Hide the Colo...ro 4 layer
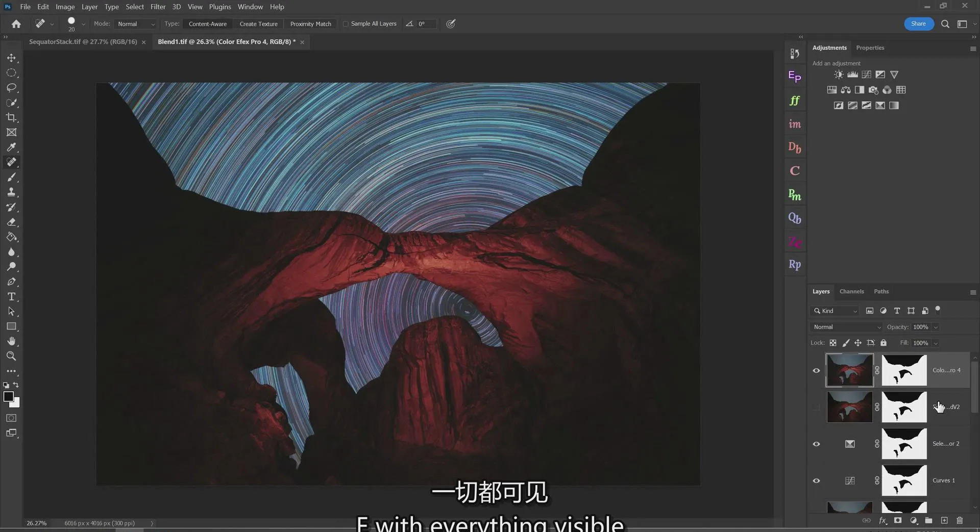The width and height of the screenshot is (980, 532). click(x=816, y=370)
